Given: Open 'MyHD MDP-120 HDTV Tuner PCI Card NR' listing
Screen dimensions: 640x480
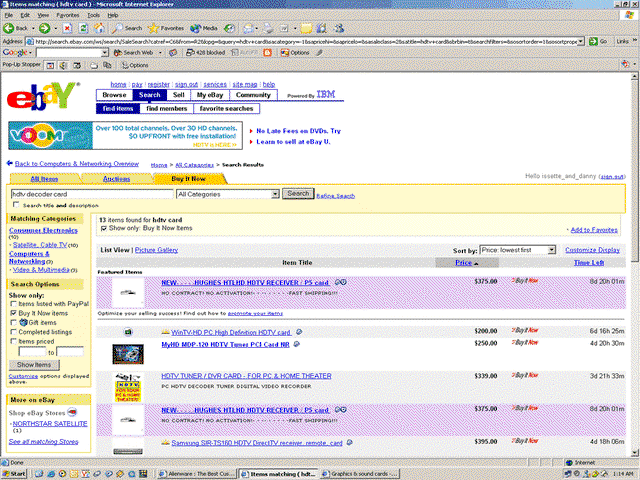Looking at the screenshot, I should pyautogui.click(x=225, y=344).
